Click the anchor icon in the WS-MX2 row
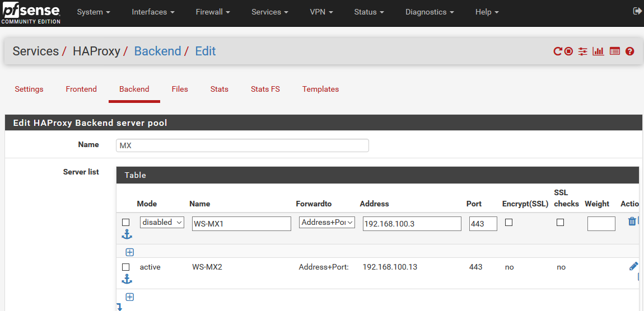This screenshot has height=311, width=644. tap(127, 280)
